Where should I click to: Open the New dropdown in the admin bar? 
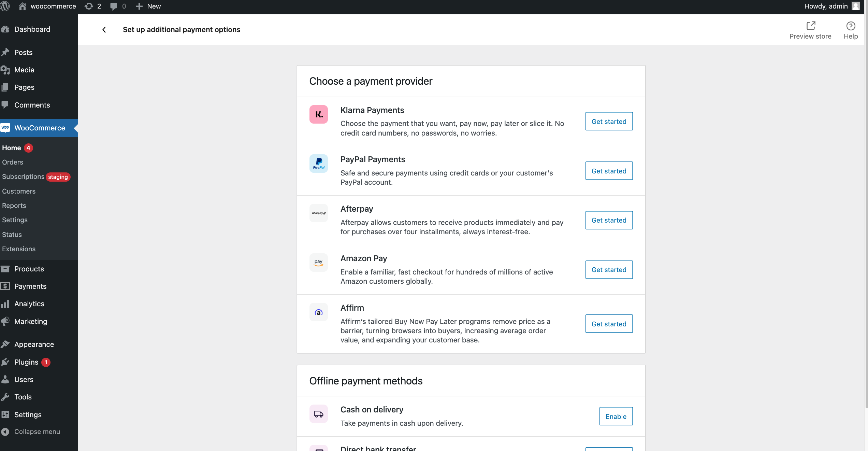[x=148, y=6]
